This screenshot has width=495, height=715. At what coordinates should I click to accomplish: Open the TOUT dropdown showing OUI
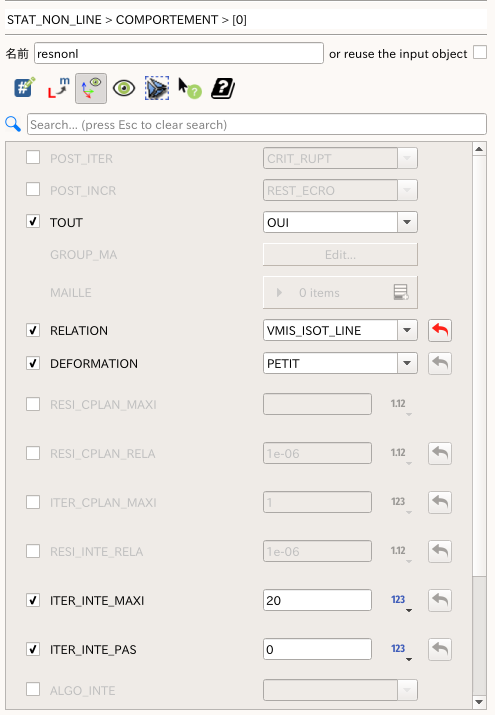point(340,222)
